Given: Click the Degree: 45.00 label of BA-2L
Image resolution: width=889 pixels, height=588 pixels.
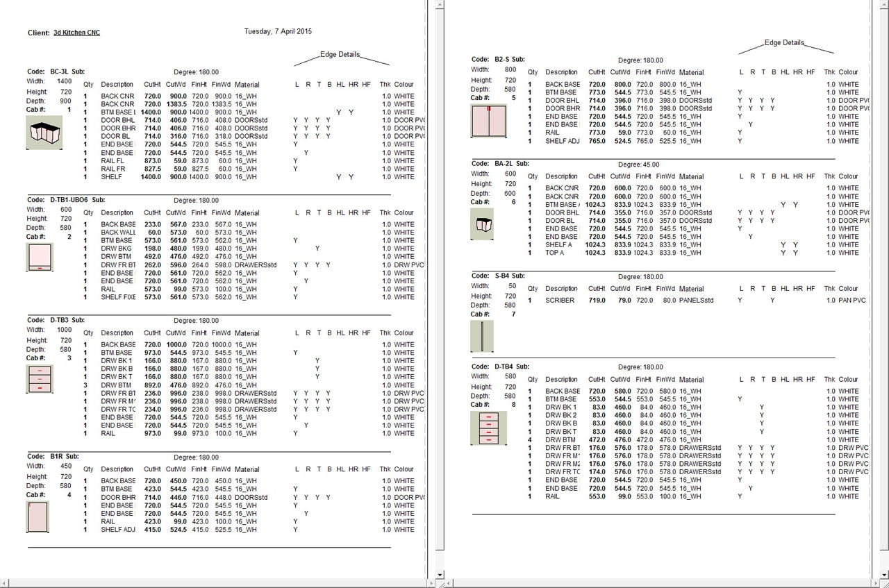Looking at the screenshot, I should point(638,165).
